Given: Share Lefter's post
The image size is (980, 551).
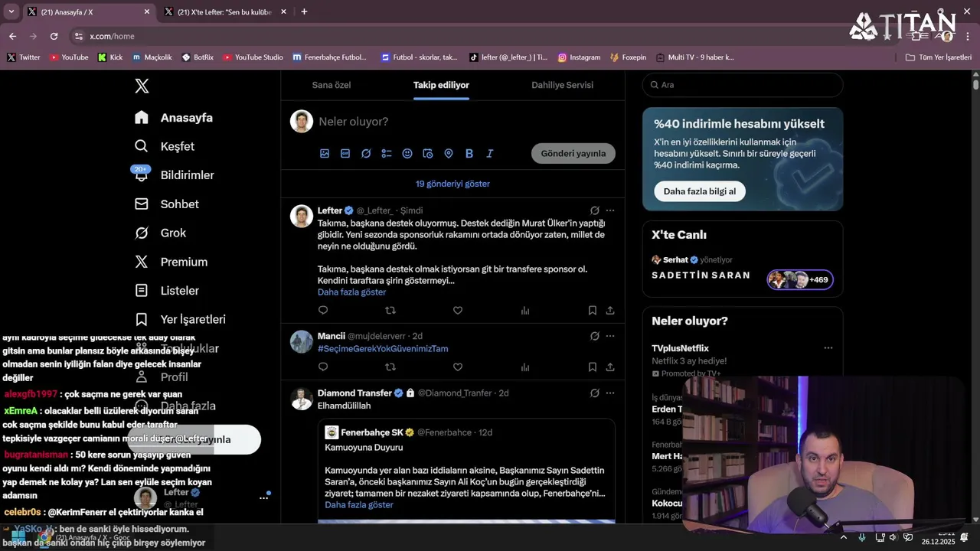Looking at the screenshot, I should pyautogui.click(x=610, y=311).
